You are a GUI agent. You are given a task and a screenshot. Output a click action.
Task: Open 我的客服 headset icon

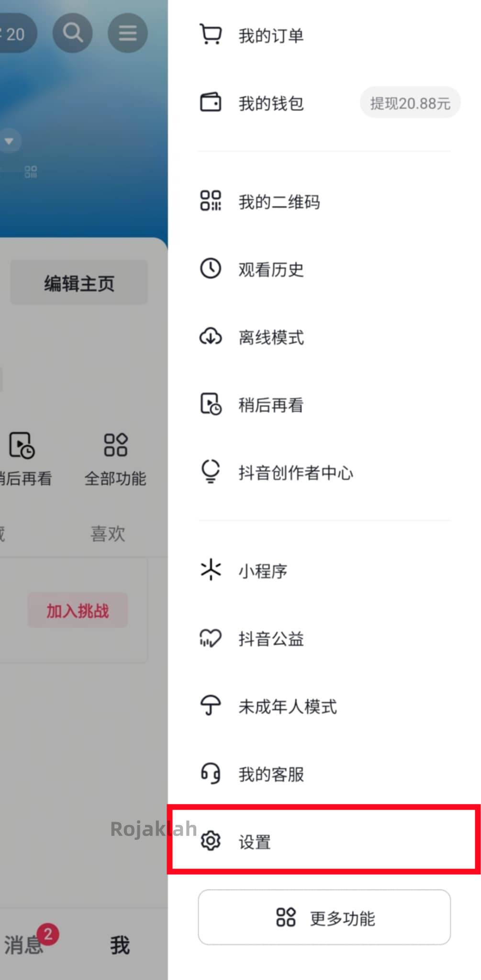coord(210,773)
